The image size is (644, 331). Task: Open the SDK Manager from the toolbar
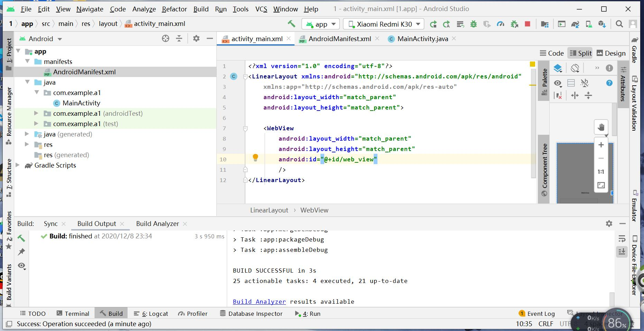[x=602, y=24]
